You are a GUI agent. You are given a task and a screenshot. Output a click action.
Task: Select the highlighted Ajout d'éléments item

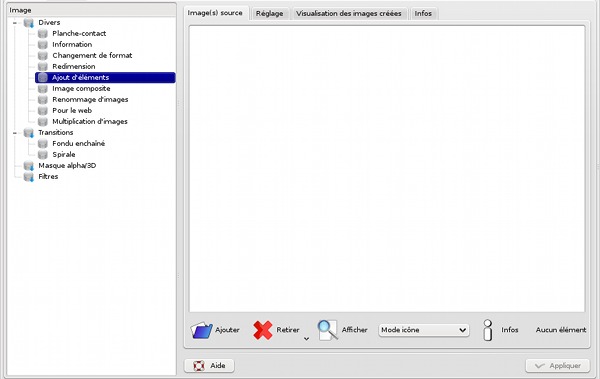(105, 78)
